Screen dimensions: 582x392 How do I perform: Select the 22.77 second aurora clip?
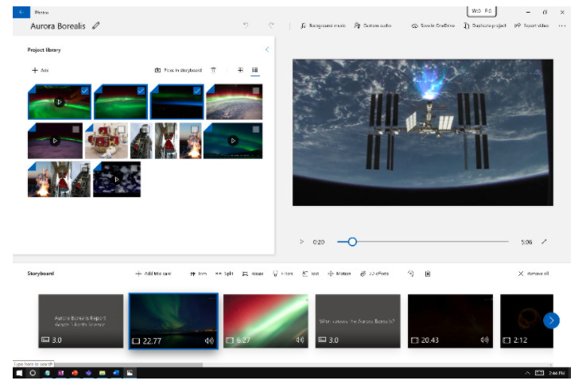click(x=173, y=321)
